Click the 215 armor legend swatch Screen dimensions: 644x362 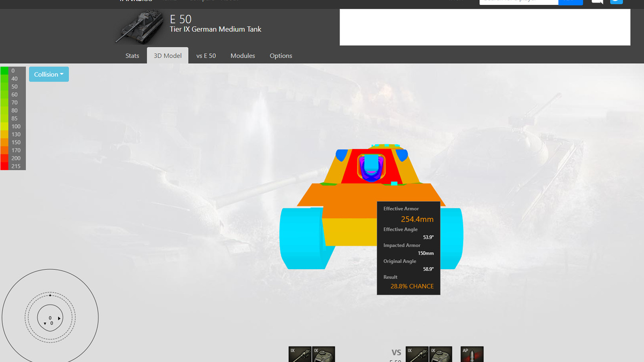pos(4,166)
